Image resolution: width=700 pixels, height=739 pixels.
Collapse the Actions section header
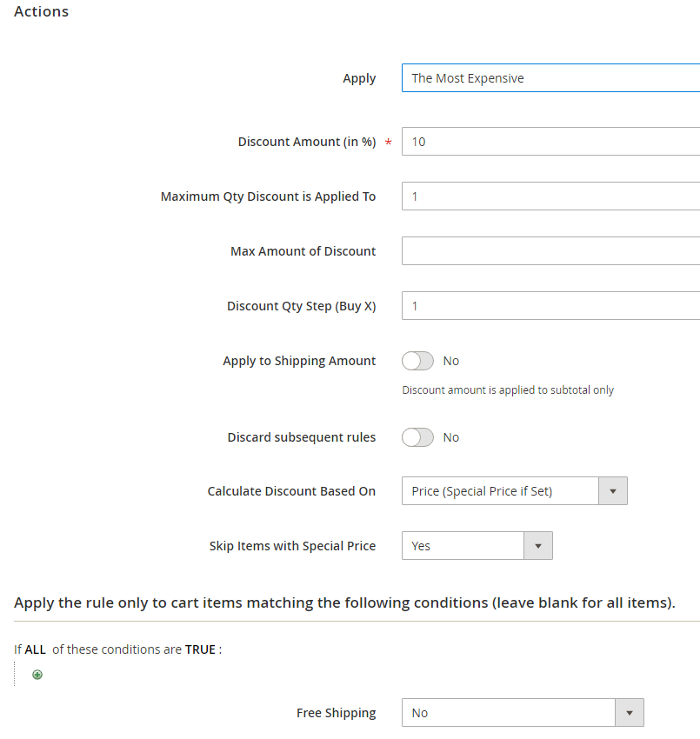(x=42, y=12)
